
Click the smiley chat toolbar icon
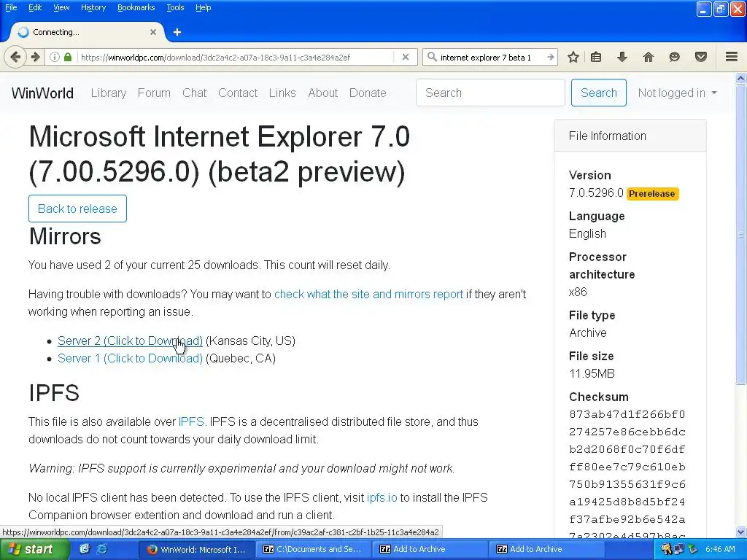tap(674, 57)
